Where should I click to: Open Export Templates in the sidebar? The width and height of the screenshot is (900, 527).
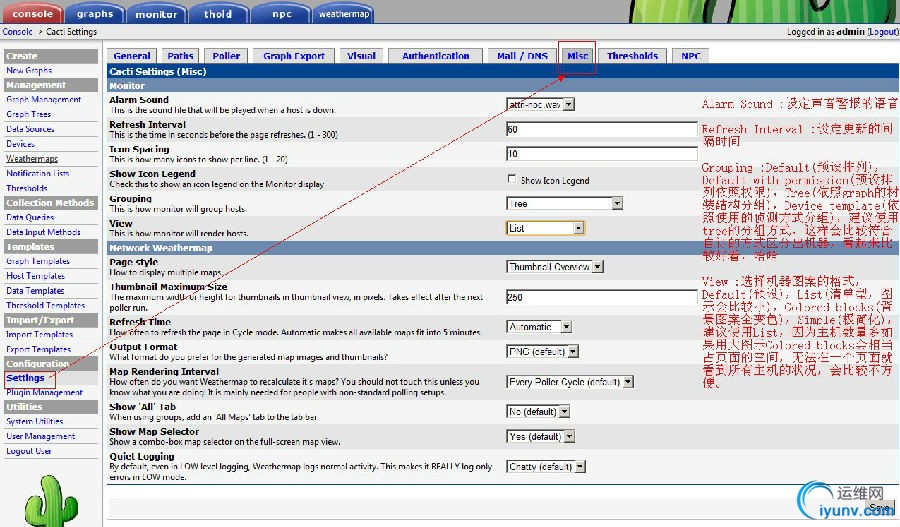point(38,350)
